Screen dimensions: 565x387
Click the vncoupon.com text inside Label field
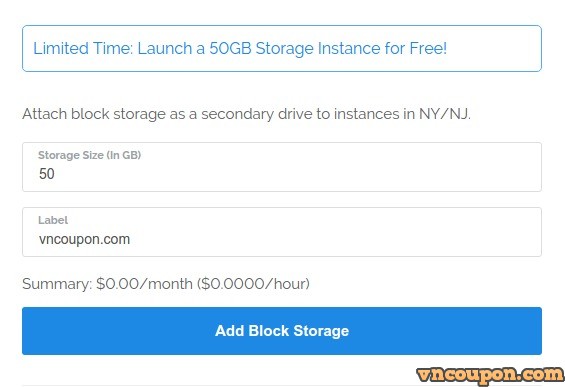pyautogui.click(x=84, y=239)
